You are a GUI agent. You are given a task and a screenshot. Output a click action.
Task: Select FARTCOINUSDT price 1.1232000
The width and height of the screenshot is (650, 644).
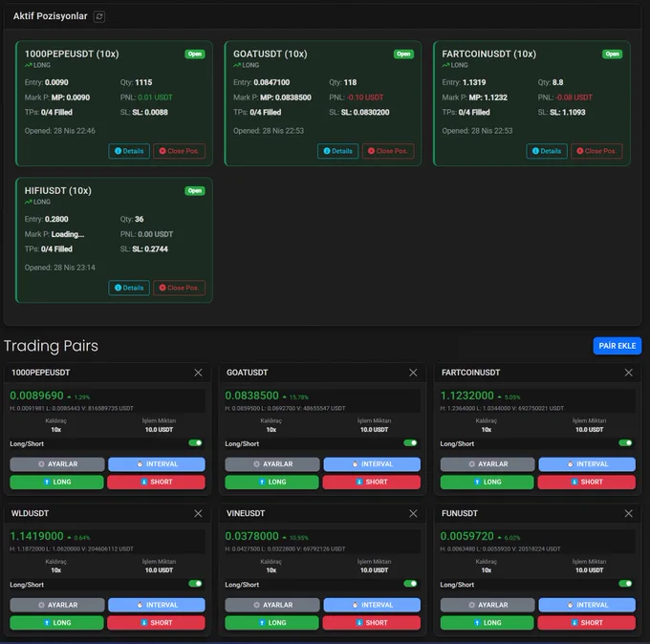pyautogui.click(x=466, y=396)
